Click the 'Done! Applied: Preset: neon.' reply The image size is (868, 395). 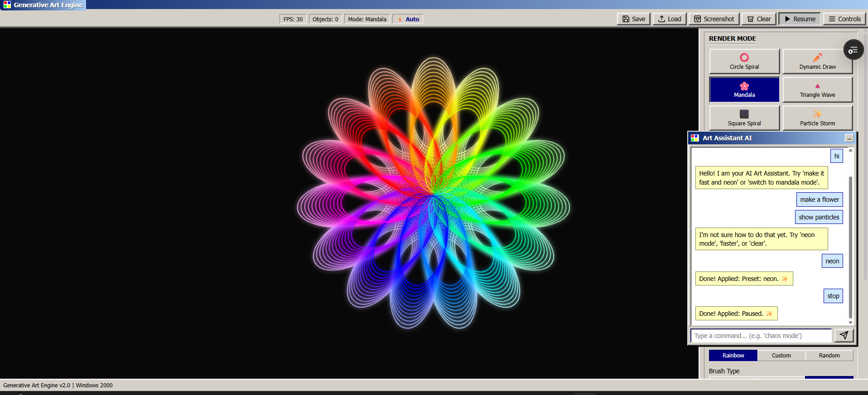744,279
